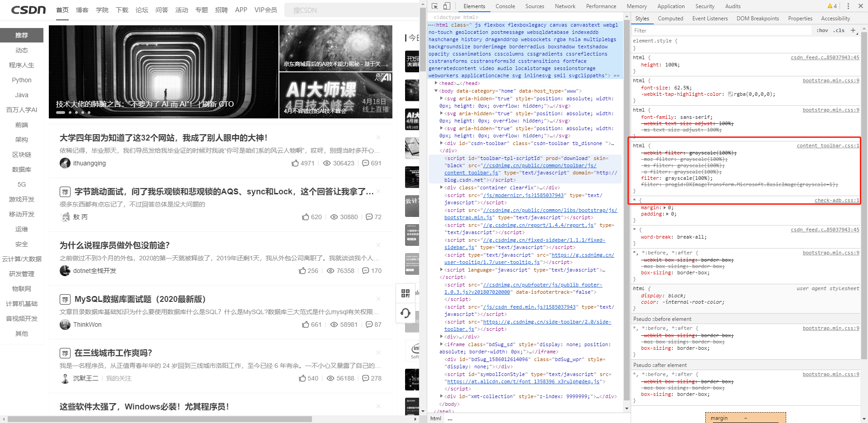
Task: Toggle the .cls element classes panel
Action: pos(840,30)
